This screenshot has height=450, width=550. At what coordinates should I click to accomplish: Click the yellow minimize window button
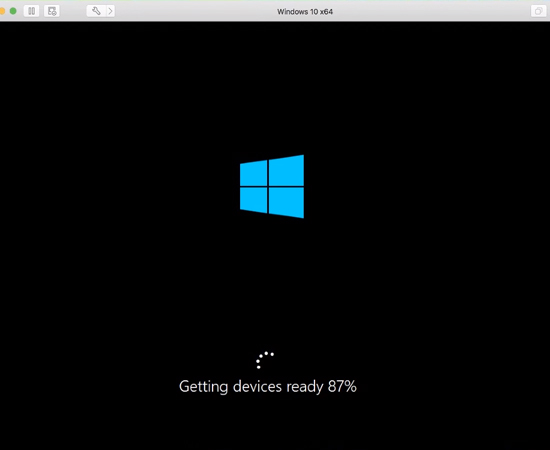coord(2,11)
